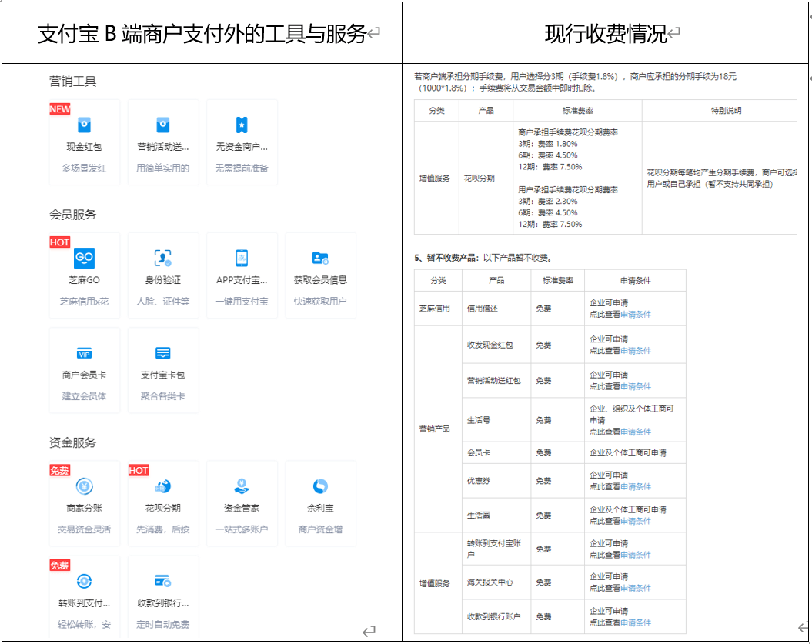Open 申请条件 link in 优惠券 row
The image size is (812, 644).
pos(636,486)
